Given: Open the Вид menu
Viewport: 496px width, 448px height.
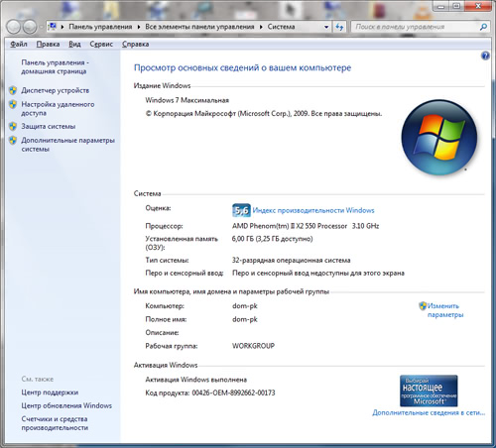Looking at the screenshot, I should pos(74,44).
